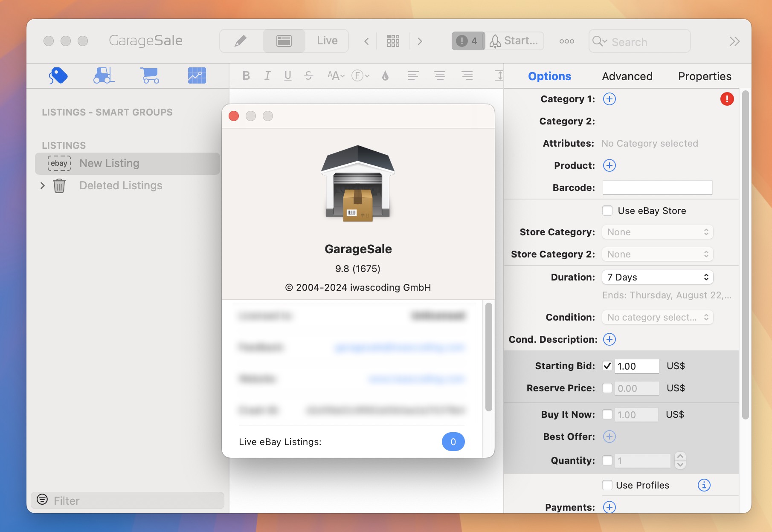Toggle bold formatting
Viewport: 772px width, 532px height.
(x=246, y=76)
